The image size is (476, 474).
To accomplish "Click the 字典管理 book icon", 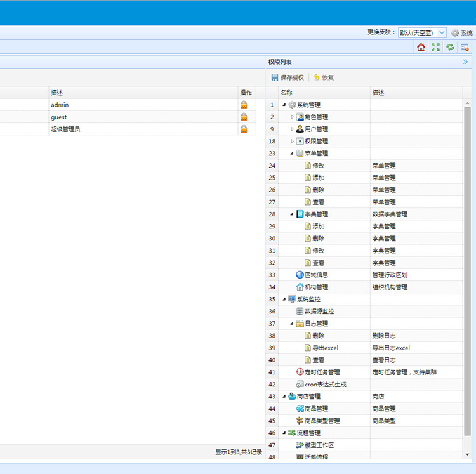I will [300, 214].
